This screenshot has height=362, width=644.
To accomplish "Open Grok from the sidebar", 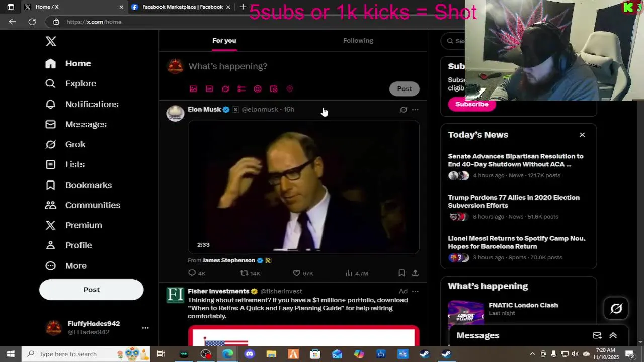I will point(65,144).
